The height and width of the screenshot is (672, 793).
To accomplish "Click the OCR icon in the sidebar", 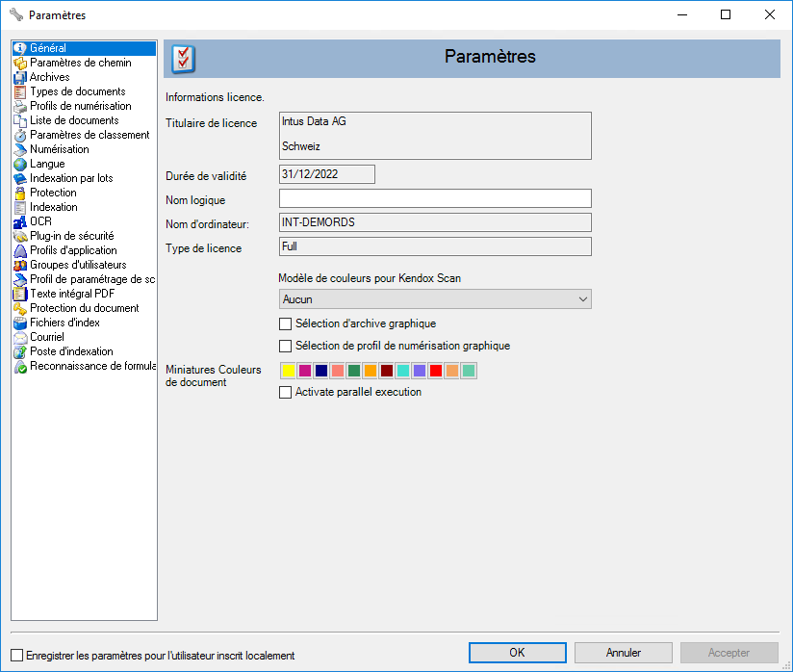I will 20,221.
